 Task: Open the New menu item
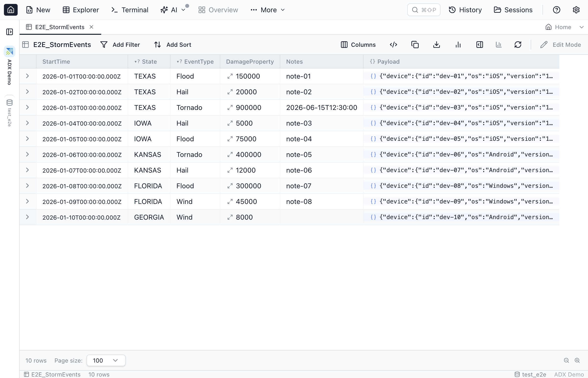pos(38,10)
